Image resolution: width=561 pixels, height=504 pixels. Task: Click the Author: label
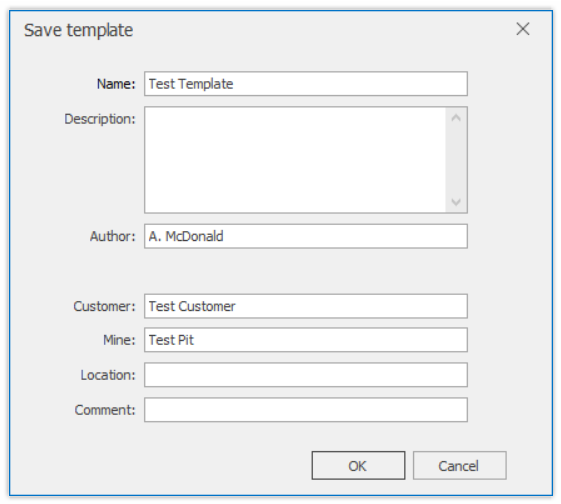(x=113, y=236)
